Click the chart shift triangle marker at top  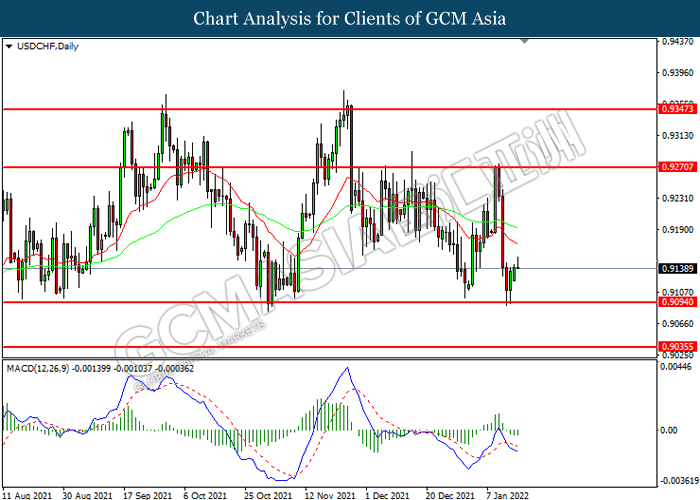pos(525,41)
